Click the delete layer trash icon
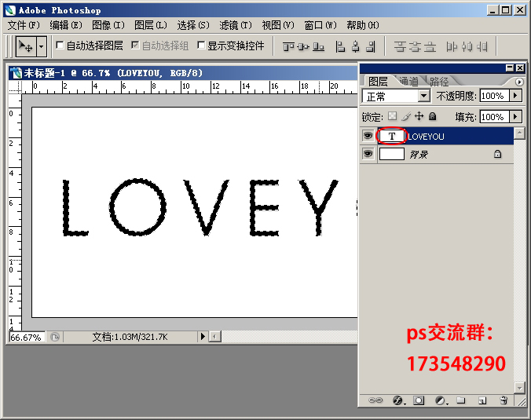 click(504, 400)
